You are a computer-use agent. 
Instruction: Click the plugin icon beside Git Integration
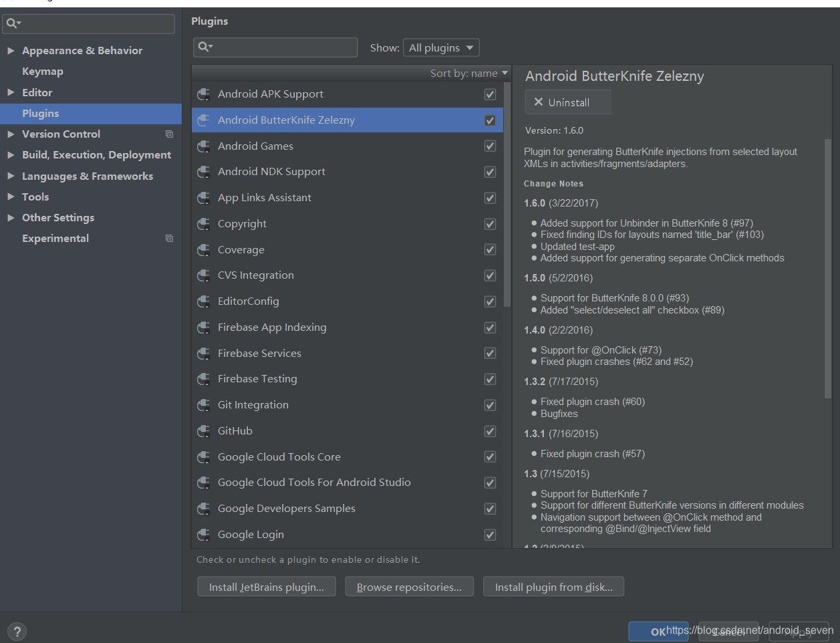tap(204, 405)
